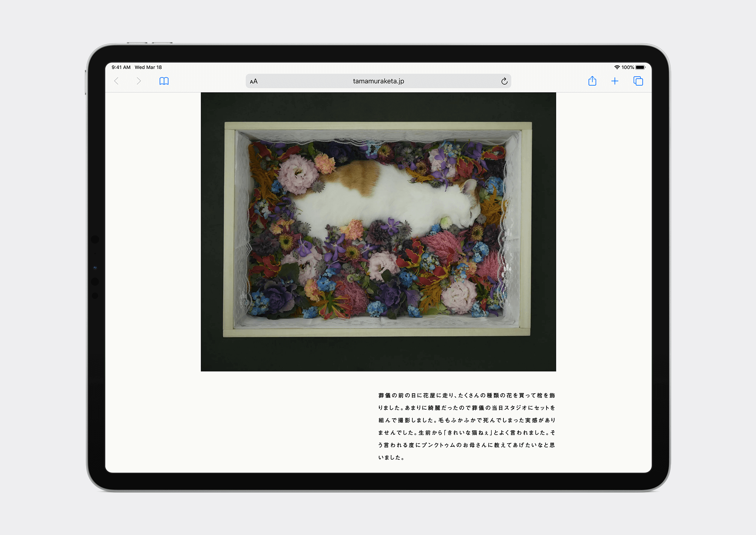
Task: Click empty address bar area right of URL
Action: (x=451, y=81)
